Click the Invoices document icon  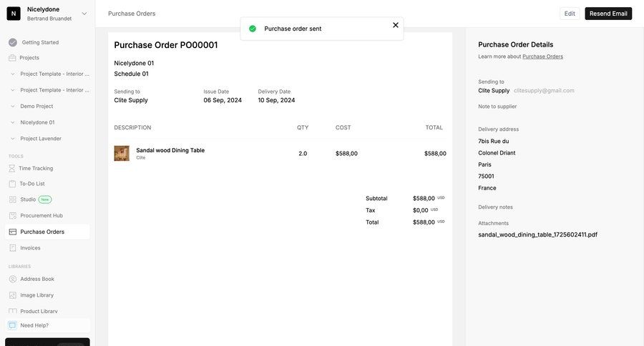[x=13, y=248]
